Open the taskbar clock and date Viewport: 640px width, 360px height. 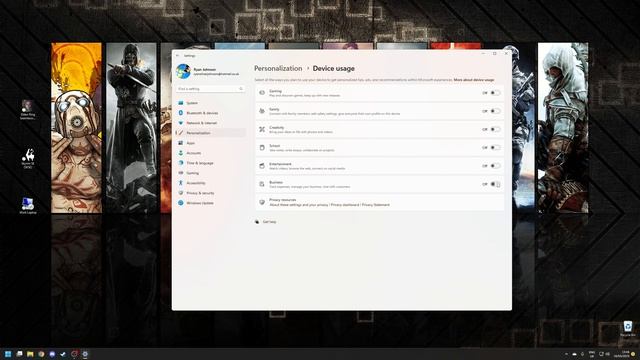(x=623, y=354)
